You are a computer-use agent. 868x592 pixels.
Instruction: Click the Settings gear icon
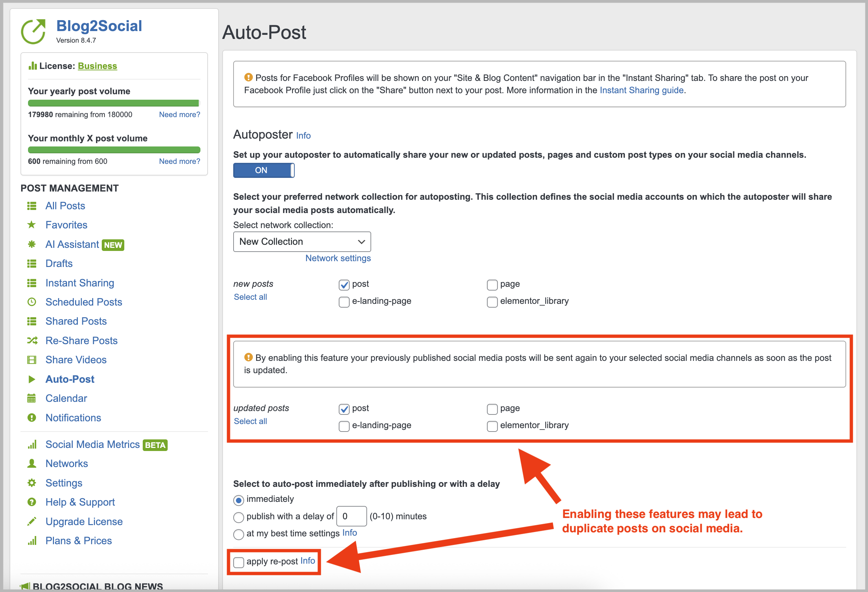point(32,483)
